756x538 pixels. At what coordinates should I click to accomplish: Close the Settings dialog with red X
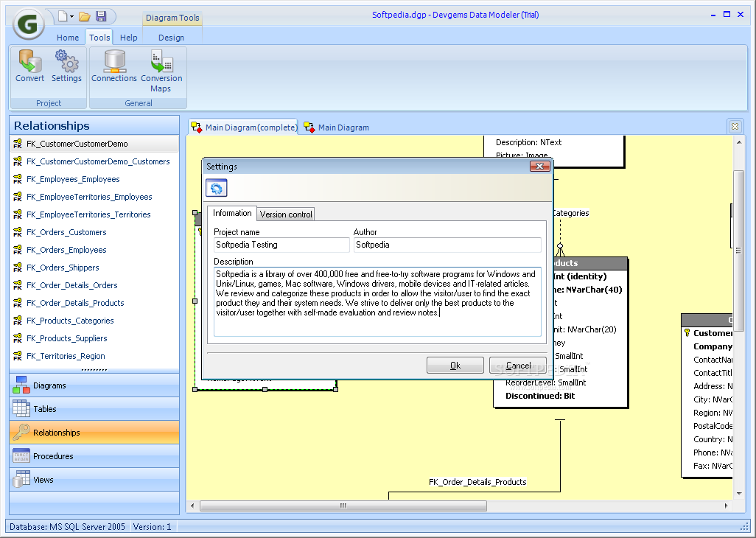539,167
